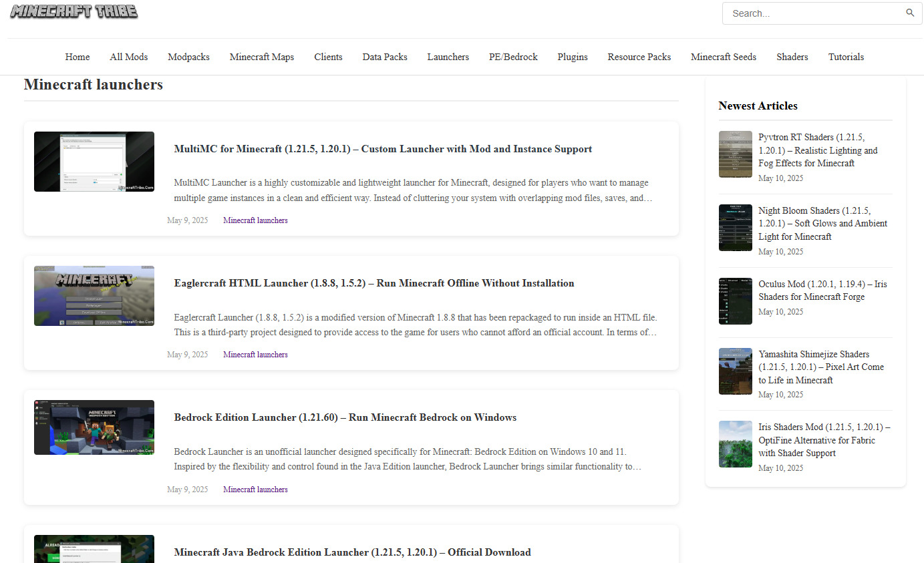
Task: Click May 10, 2025 date under Iris Shaders
Action: coord(781,468)
